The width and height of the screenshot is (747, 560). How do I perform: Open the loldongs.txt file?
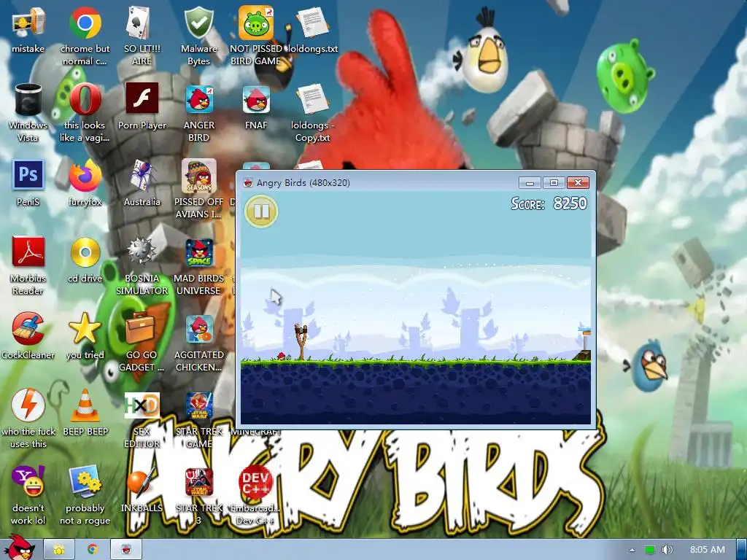coord(312,23)
